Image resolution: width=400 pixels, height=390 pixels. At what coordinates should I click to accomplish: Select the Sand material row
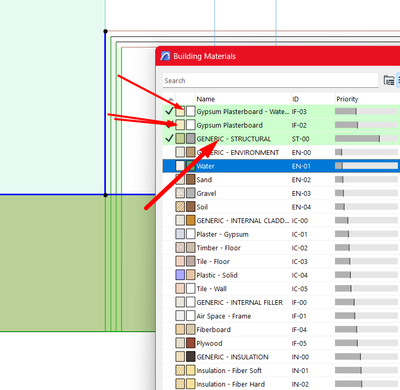pos(281,180)
